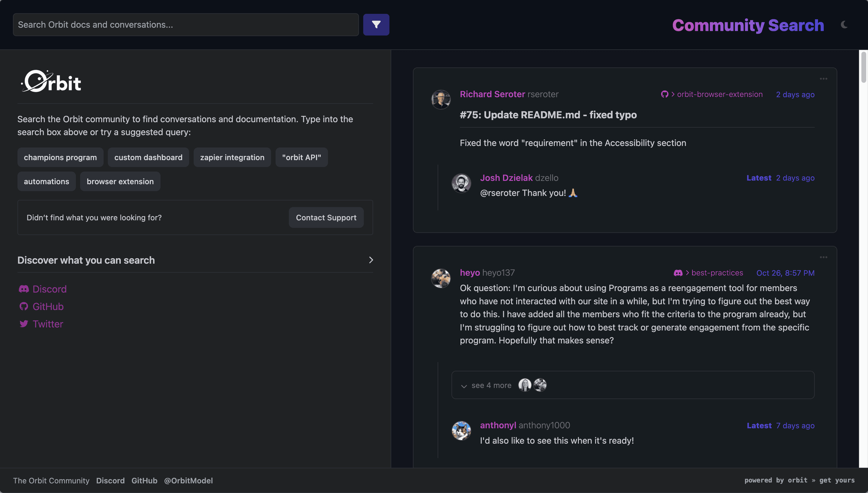This screenshot has height=493, width=868.
Task: Open anthonyl profile name
Action: tap(498, 425)
